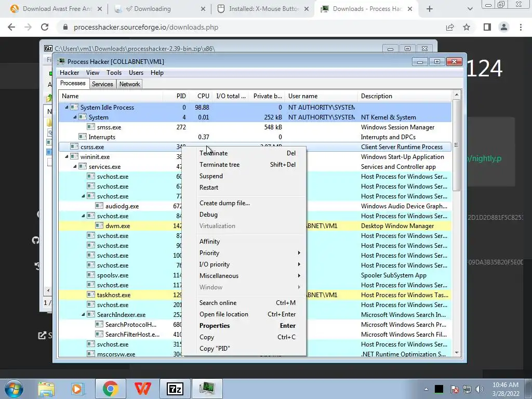Click the dwm.exe process icon

click(99, 225)
